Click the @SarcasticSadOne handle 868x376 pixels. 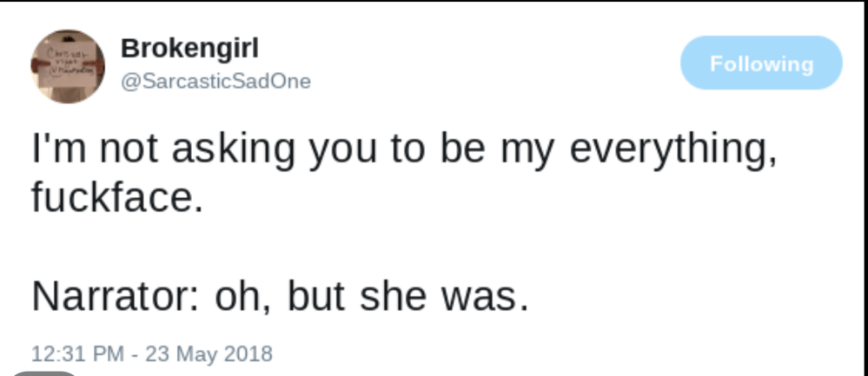pyautogui.click(x=215, y=82)
